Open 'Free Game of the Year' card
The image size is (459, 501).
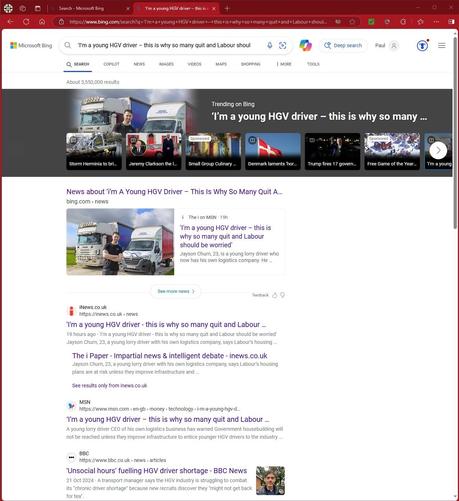point(392,151)
